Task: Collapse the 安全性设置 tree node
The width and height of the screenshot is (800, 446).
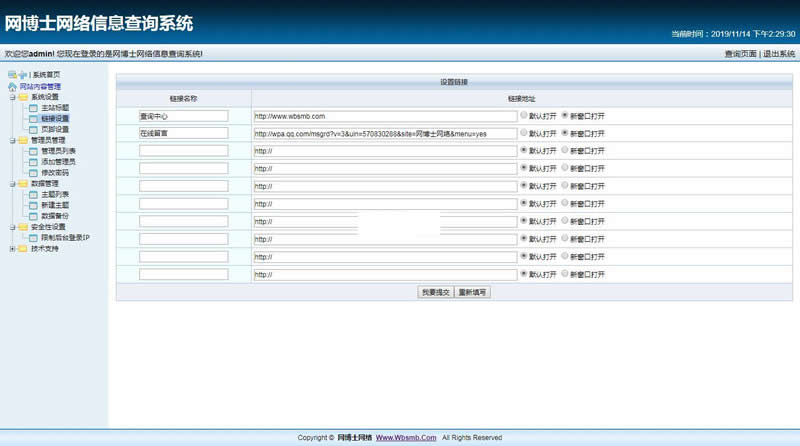Action: pos(12,227)
